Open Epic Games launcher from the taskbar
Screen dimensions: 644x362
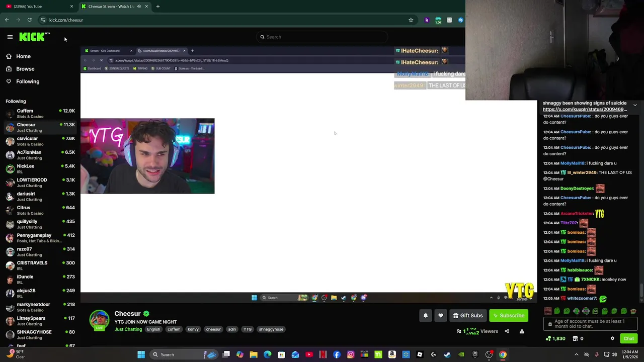click(475, 354)
